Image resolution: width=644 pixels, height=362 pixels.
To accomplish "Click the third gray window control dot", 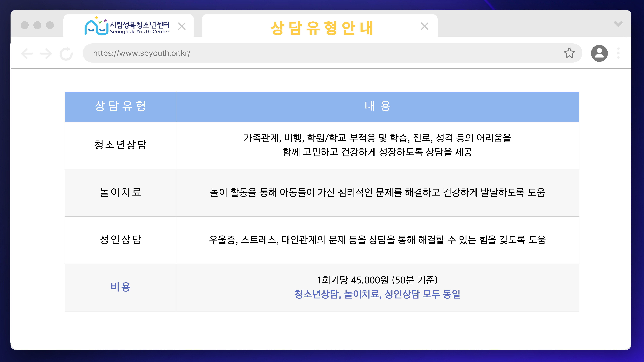I will (50, 25).
